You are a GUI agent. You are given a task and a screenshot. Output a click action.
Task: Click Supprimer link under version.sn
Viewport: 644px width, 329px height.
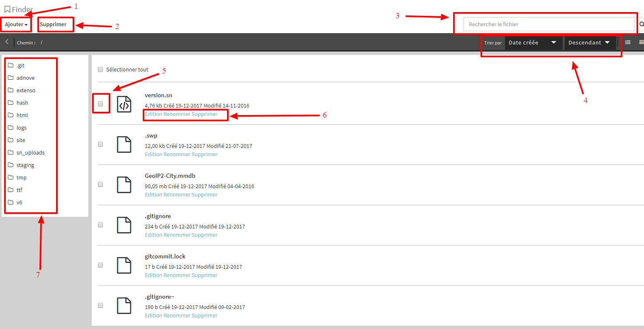point(205,114)
